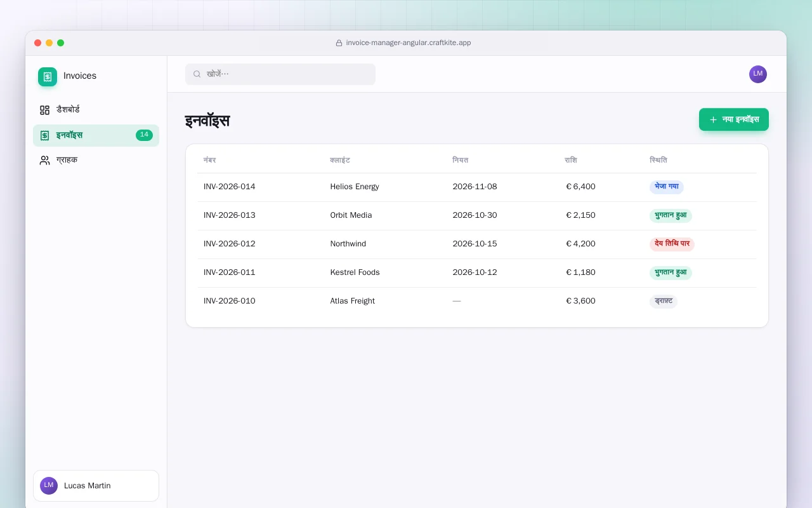Select the Orbit Media invoice row

[476, 215]
